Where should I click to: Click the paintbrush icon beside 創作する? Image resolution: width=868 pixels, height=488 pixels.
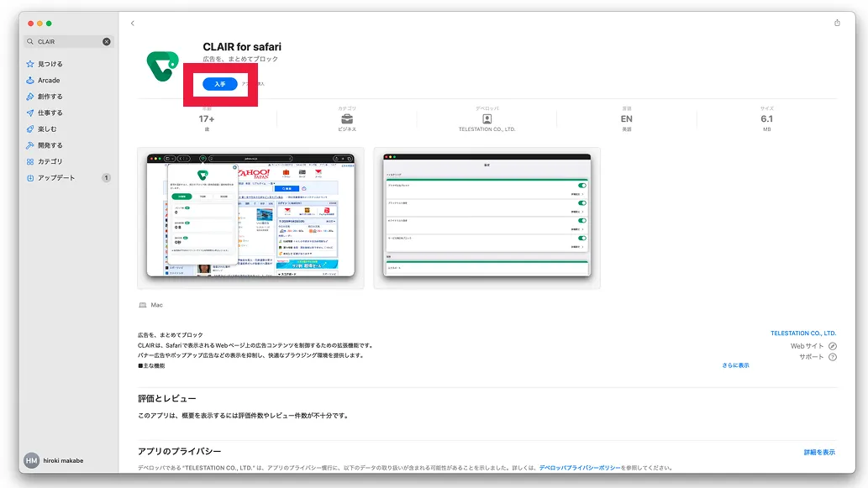tap(30, 97)
